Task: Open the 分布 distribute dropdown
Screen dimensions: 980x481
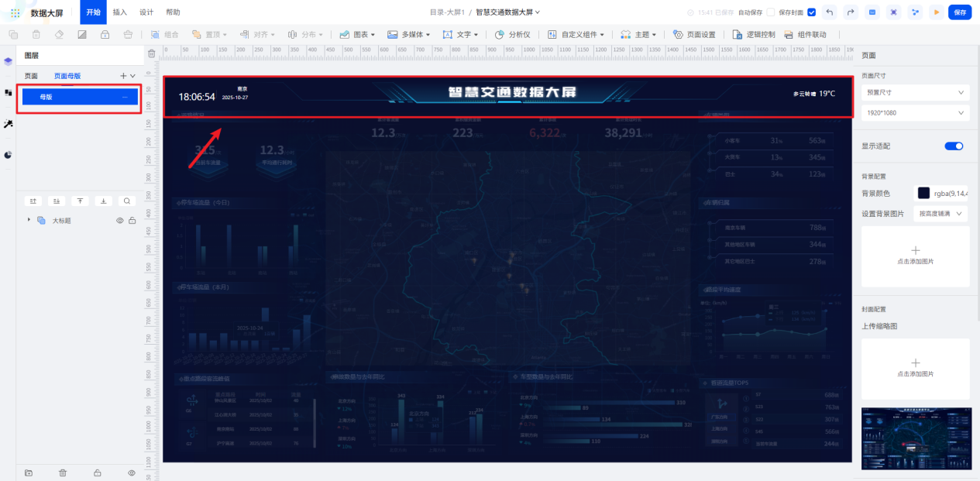Action: (307, 35)
